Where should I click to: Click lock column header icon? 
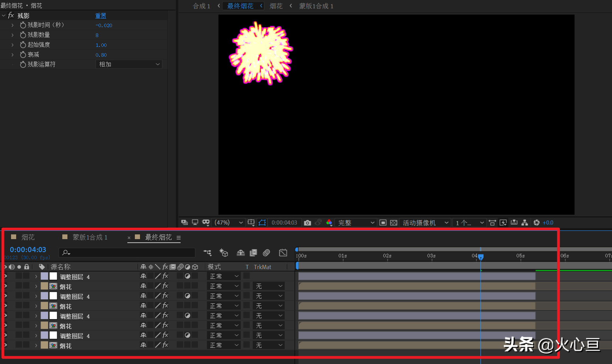pos(26,267)
